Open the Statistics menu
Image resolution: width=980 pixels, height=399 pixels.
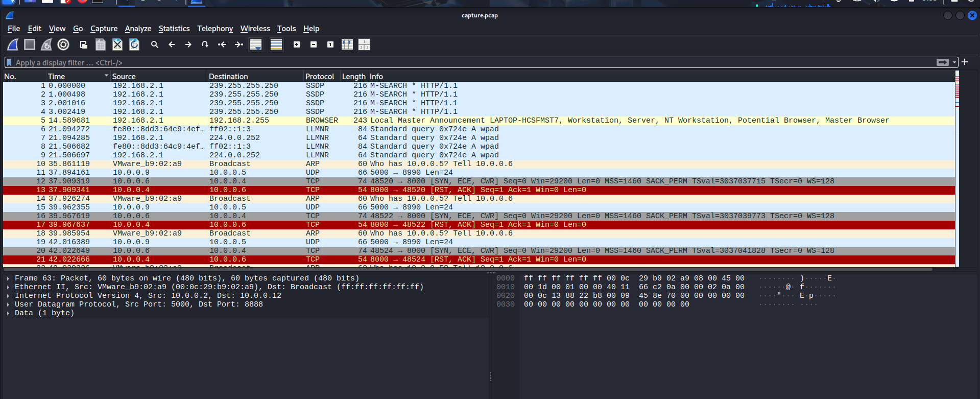pyautogui.click(x=174, y=29)
